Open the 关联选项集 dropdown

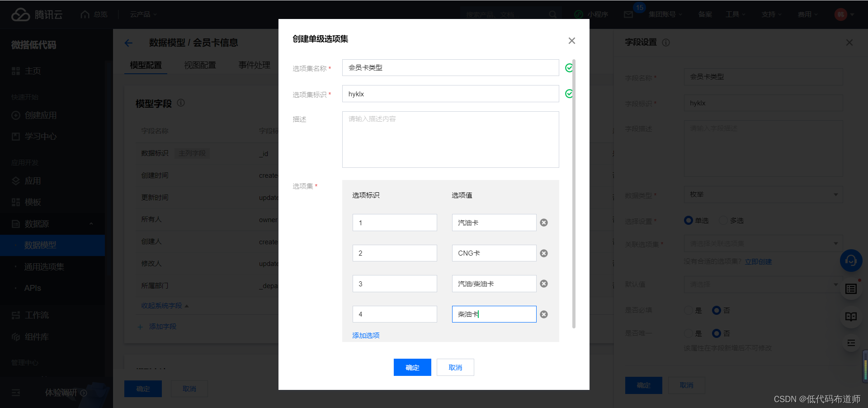(763, 243)
